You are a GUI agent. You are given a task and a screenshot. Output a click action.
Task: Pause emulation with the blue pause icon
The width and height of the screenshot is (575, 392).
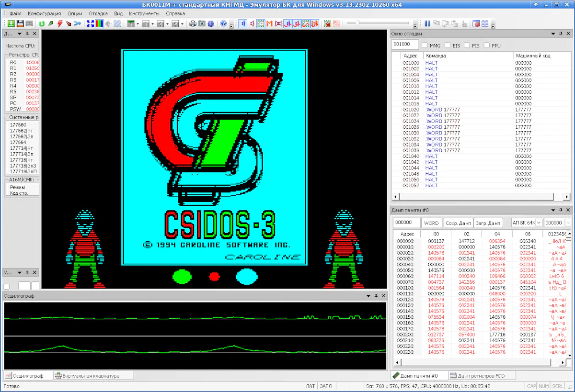(x=427, y=23)
